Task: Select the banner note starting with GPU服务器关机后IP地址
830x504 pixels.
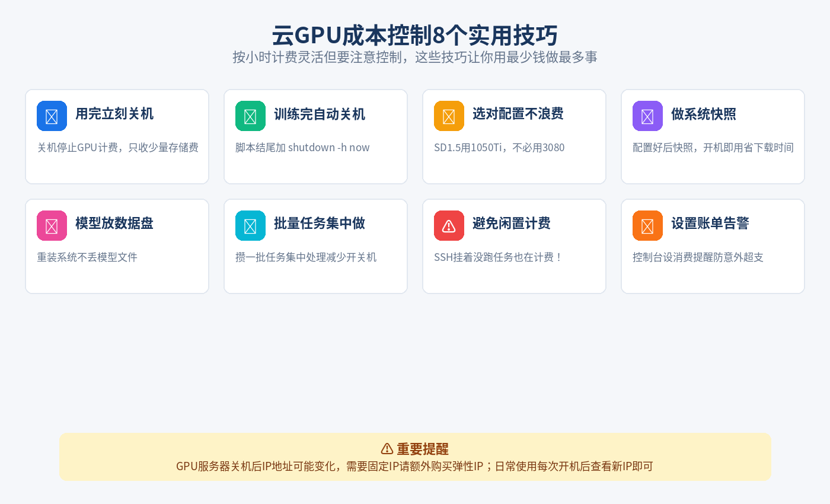Action: tap(415, 466)
